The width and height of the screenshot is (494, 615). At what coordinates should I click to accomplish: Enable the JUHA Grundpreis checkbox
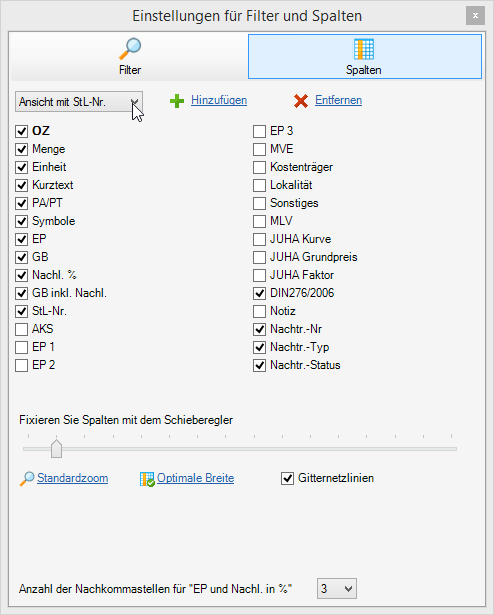tap(259, 257)
